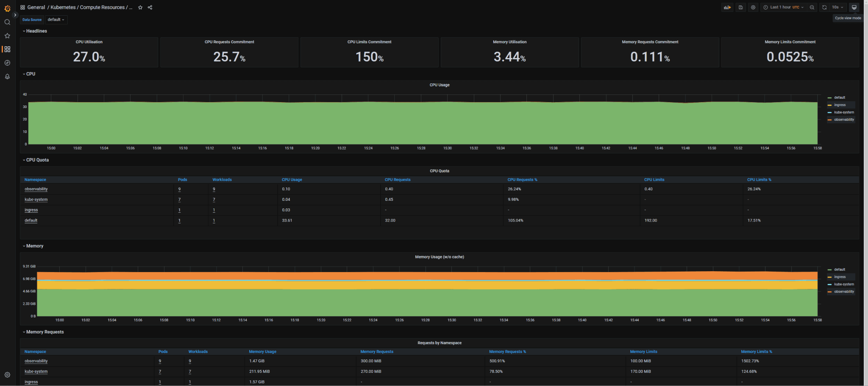Open observability namespace in the CPU Quota table
Image resolution: width=868 pixels, height=386 pixels.
point(36,189)
